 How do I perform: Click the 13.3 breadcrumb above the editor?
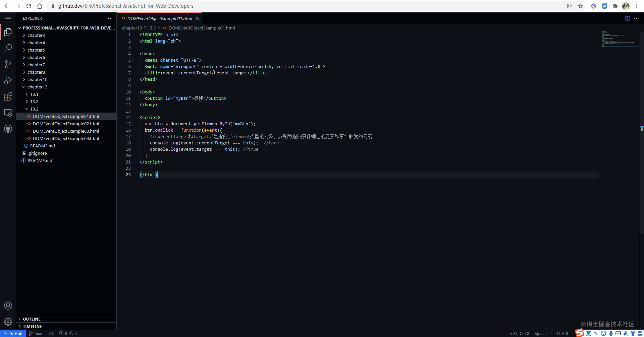click(152, 28)
